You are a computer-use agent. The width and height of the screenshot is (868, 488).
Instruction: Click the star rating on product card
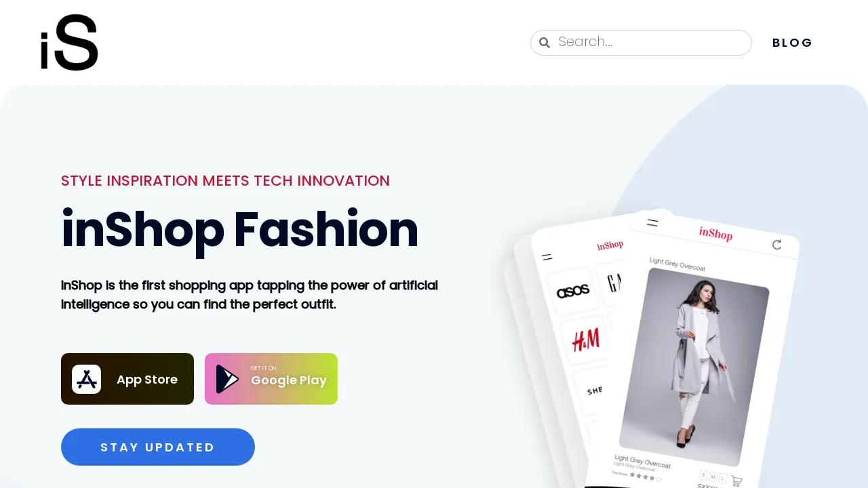645,476
